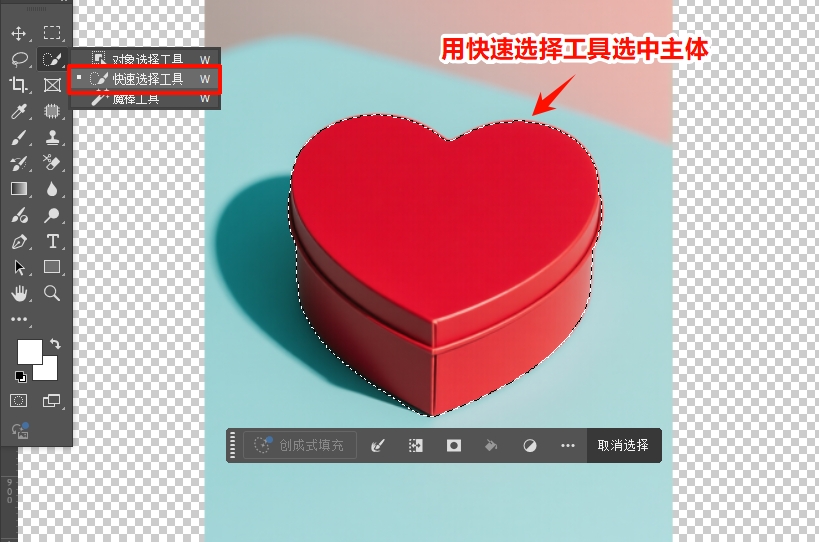The image size is (819, 542).
Task: Swap foreground and background colors
Action: [55, 344]
